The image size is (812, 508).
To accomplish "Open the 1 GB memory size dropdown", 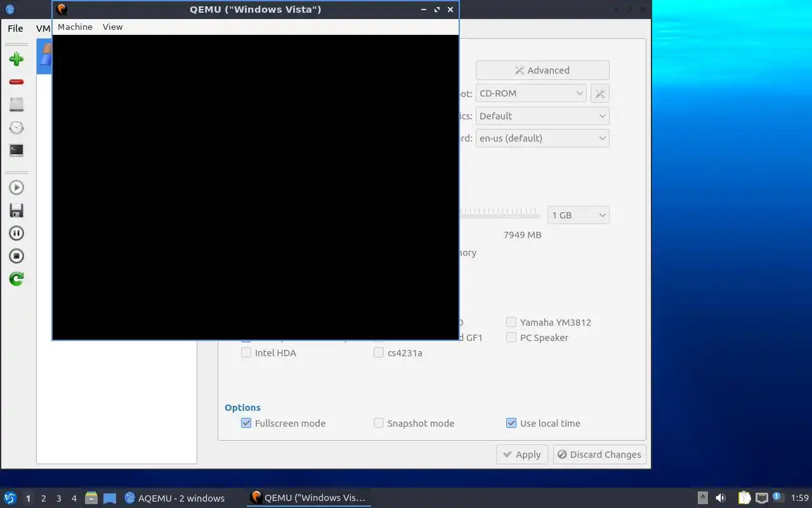I will pos(579,215).
